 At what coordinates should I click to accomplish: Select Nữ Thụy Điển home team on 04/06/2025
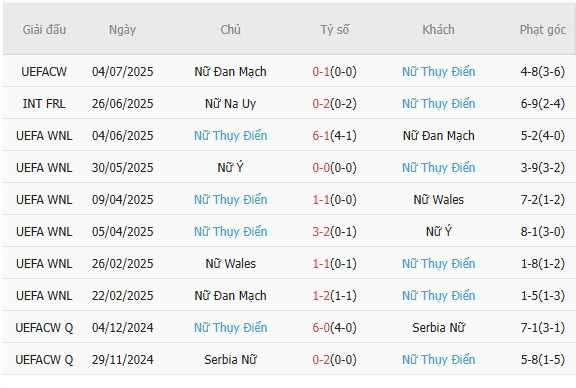click(x=230, y=136)
